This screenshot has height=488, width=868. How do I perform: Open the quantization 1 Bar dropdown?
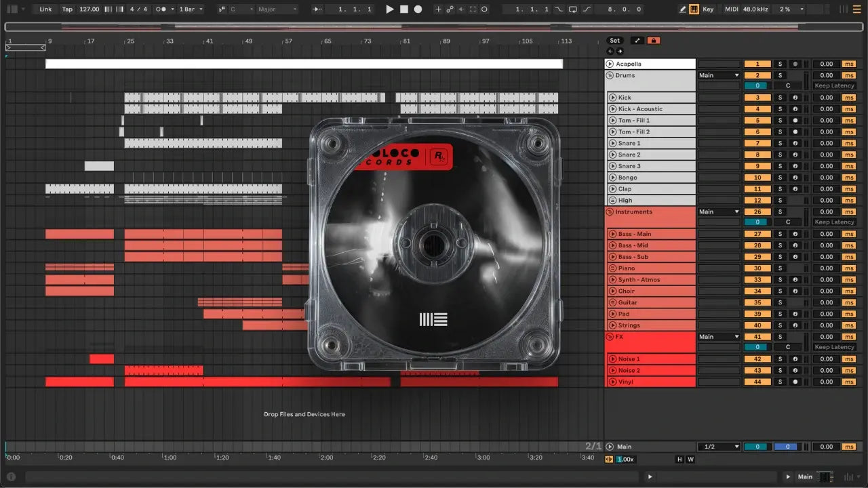click(191, 9)
